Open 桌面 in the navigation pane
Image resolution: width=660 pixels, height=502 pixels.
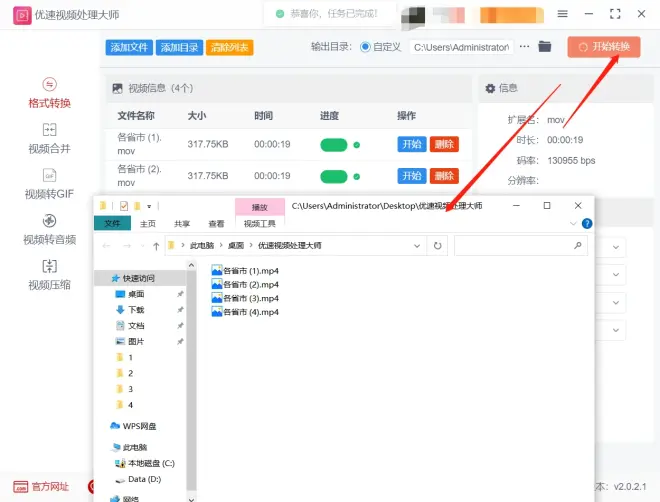coord(136,294)
